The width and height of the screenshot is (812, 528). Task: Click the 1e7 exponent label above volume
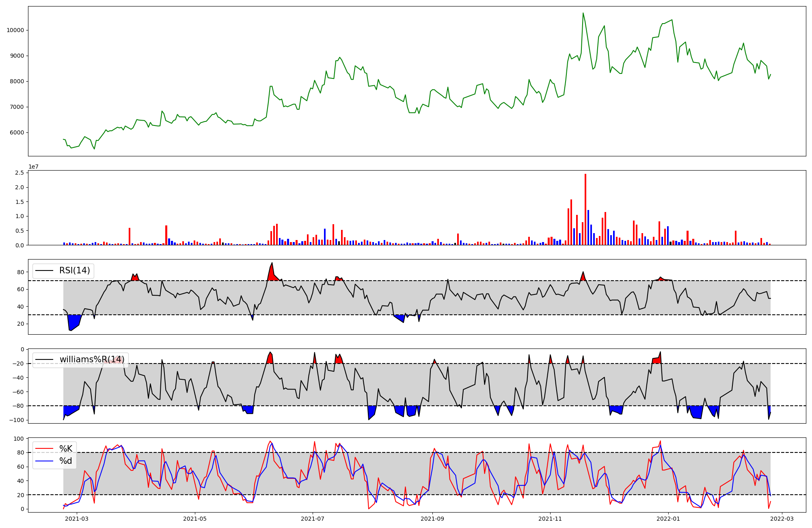(x=34, y=167)
